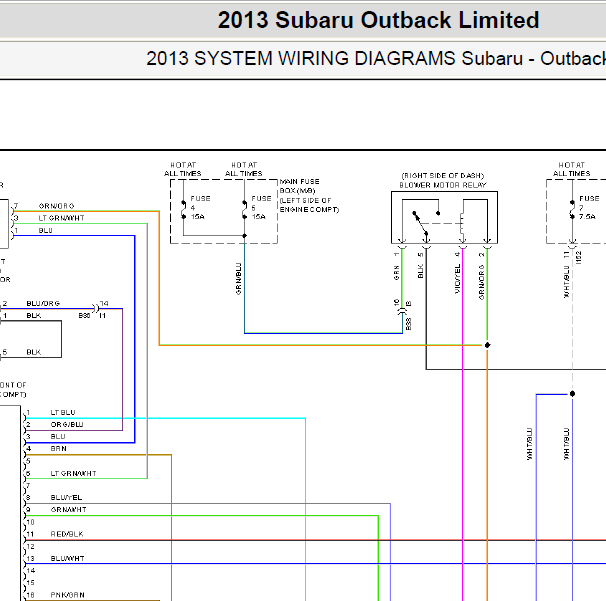Click the "FUSE 4 15A" label
The image size is (606, 601).
pyautogui.click(x=200, y=208)
